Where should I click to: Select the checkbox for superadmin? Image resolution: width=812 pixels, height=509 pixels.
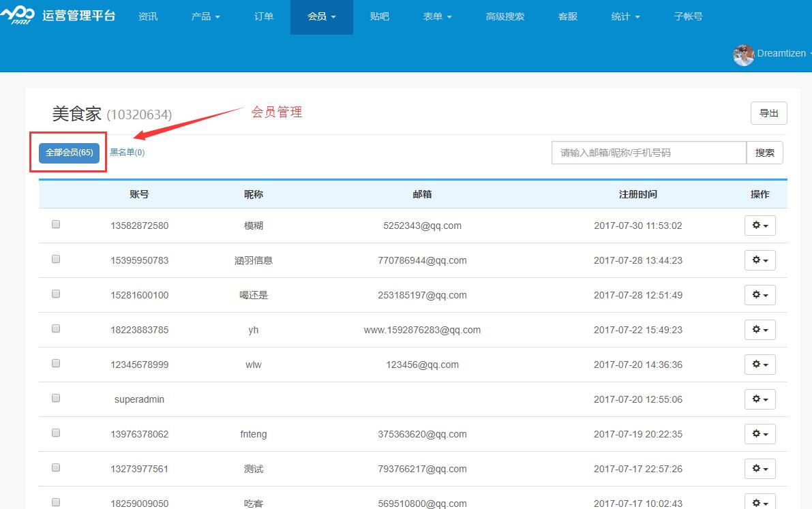click(x=55, y=397)
